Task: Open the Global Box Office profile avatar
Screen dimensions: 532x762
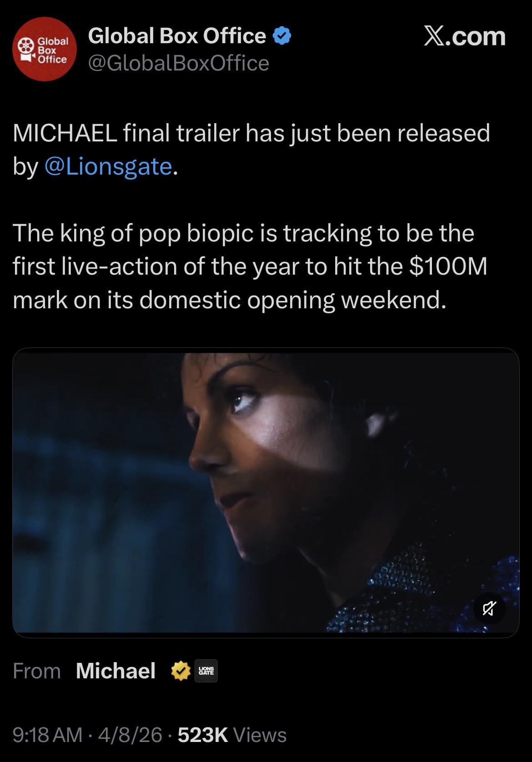Action: click(x=45, y=49)
